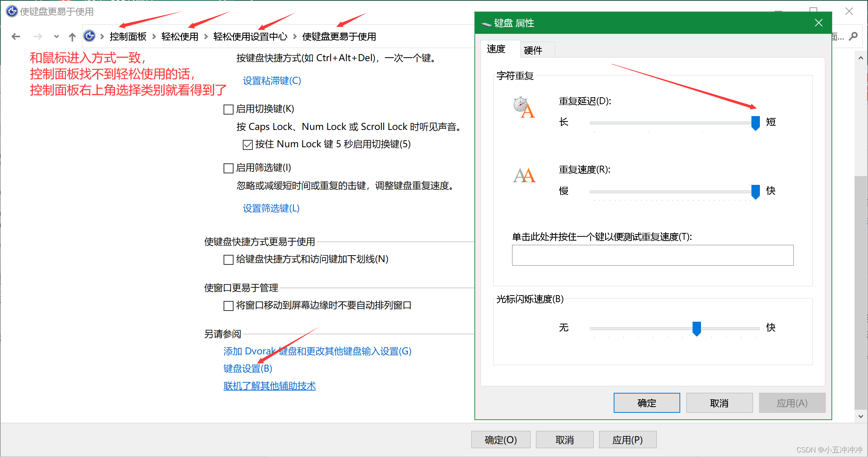Uncheck 按住 Num Lock 键 5 秒 option
This screenshot has width=868, height=457.
point(248,145)
